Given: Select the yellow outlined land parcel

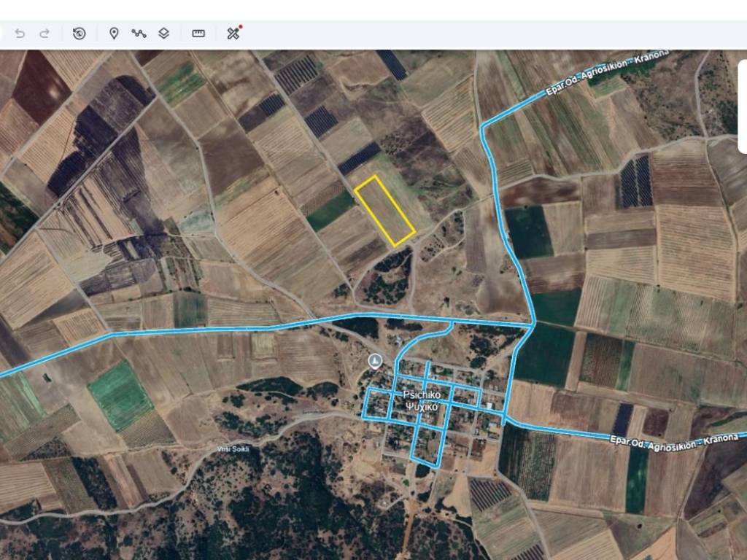Looking at the screenshot, I should point(384,210).
